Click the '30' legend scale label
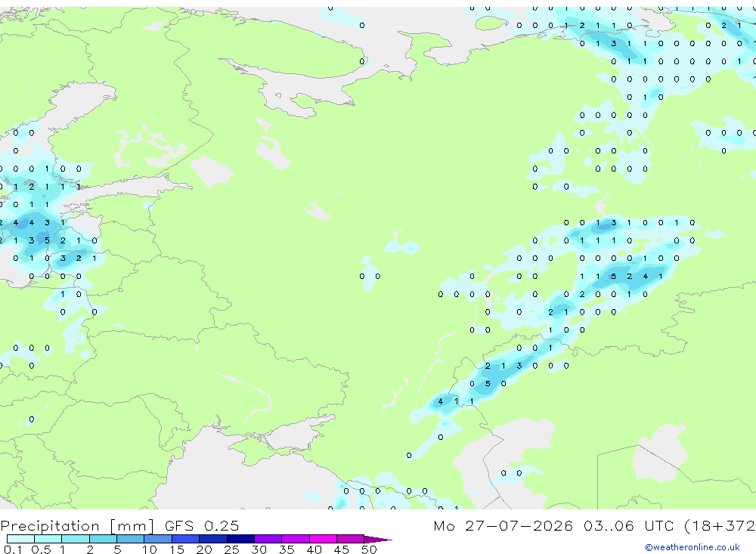 click(259, 549)
